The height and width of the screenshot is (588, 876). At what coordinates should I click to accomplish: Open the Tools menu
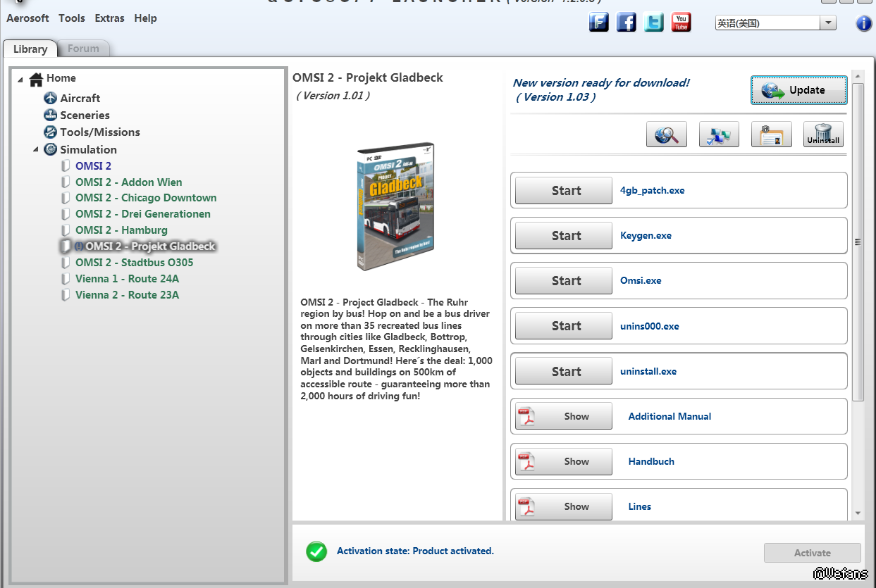point(72,18)
